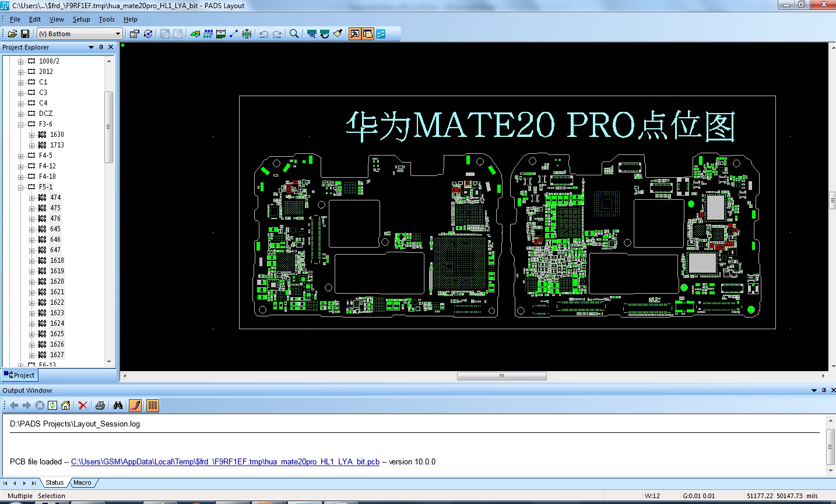Open the Setup menu
The height and width of the screenshot is (504, 836).
[x=81, y=19]
